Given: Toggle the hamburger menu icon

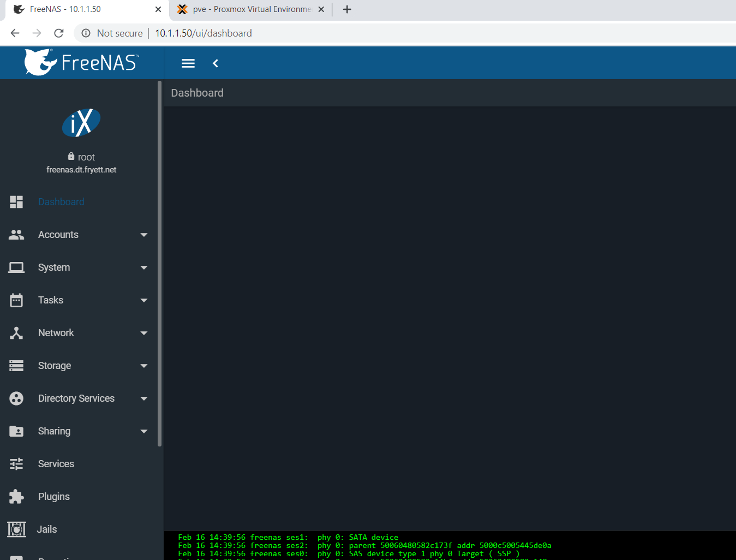Looking at the screenshot, I should pos(188,63).
